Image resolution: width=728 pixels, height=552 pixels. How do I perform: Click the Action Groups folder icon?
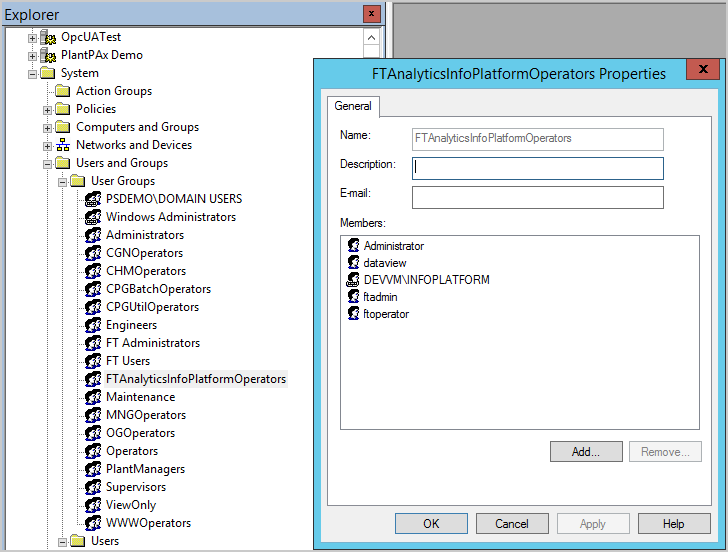pos(63,91)
